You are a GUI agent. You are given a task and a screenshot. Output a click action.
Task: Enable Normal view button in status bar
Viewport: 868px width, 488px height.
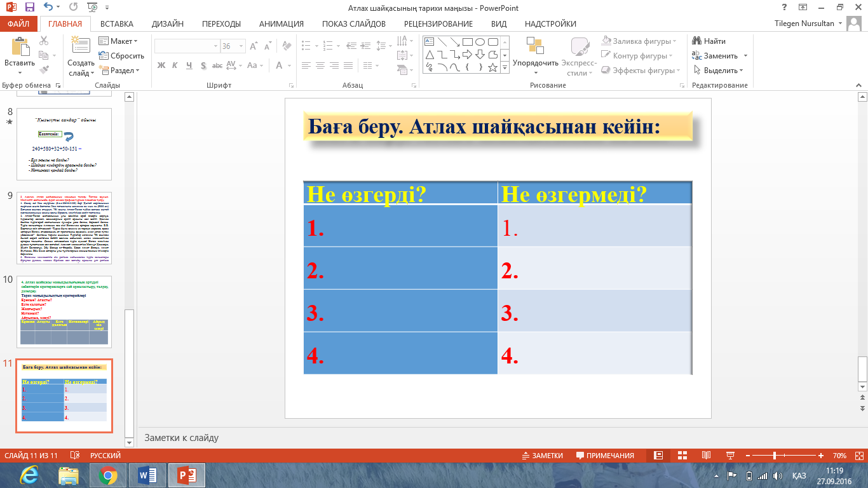point(659,456)
